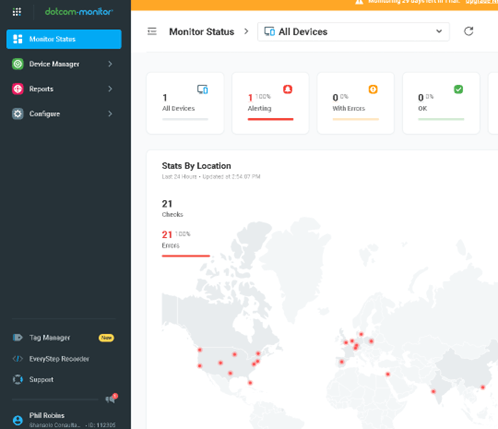Click the Last 24 Hours updated text
The height and width of the screenshot is (429, 498).
[x=211, y=177]
